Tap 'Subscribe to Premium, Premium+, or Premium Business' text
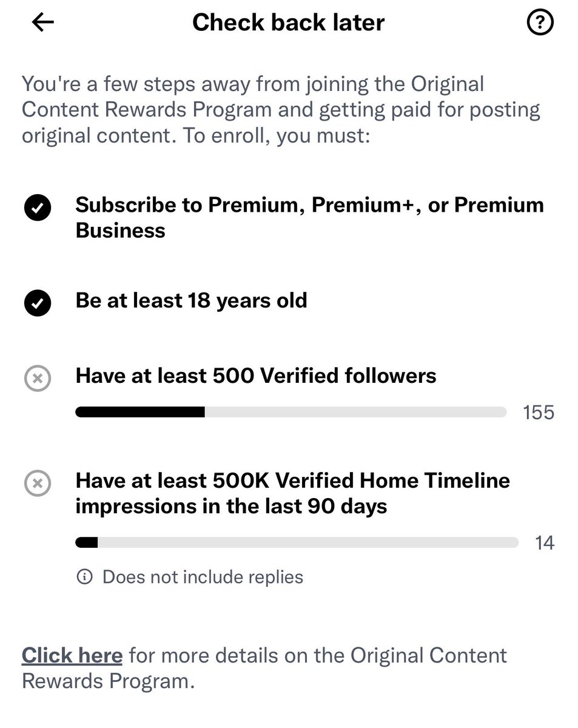 coord(310,218)
